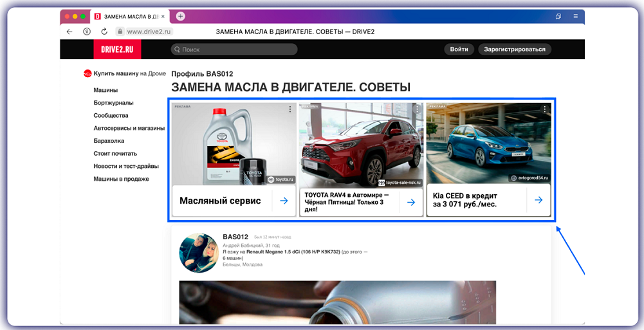Open Стоит почитать in the sidebar menu
This screenshot has width=644, height=330.
click(115, 154)
